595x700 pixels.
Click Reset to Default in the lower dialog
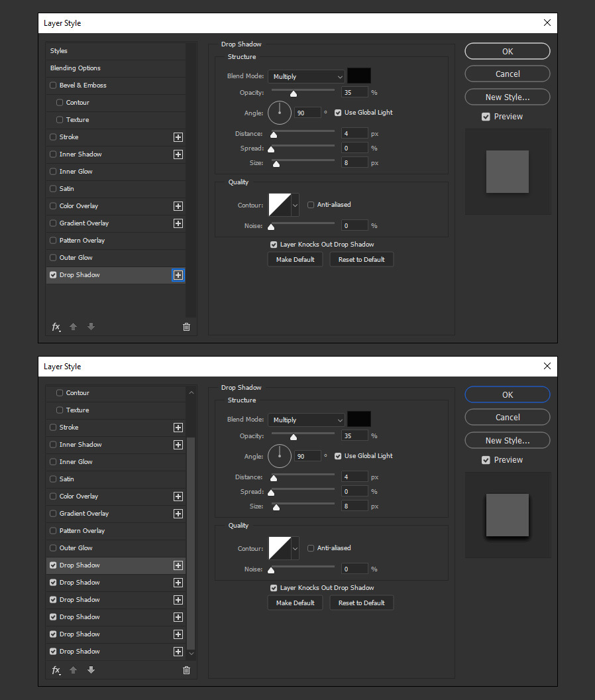pyautogui.click(x=362, y=603)
